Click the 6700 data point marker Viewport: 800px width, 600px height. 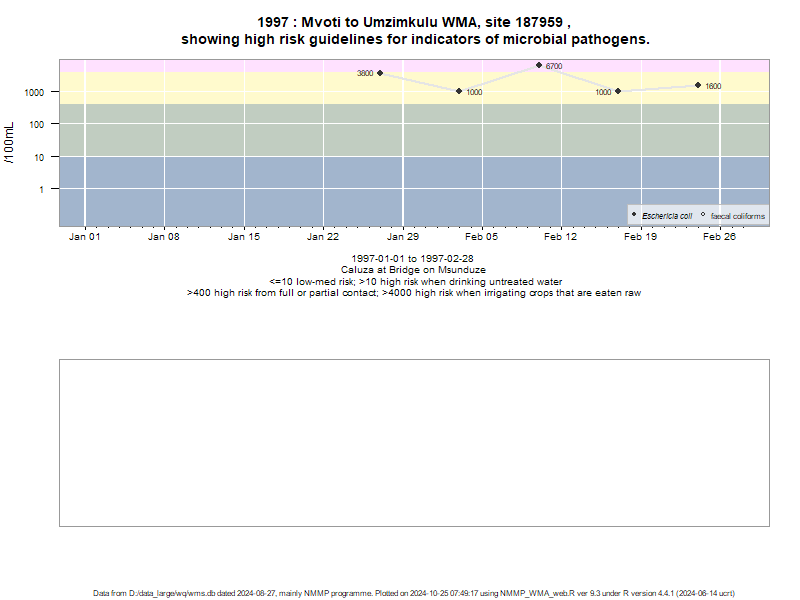coord(539,65)
